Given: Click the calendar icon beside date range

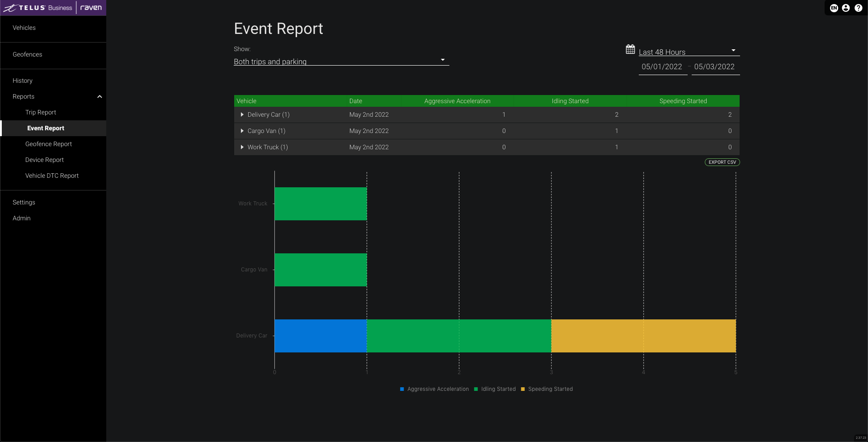Looking at the screenshot, I should (630, 49).
